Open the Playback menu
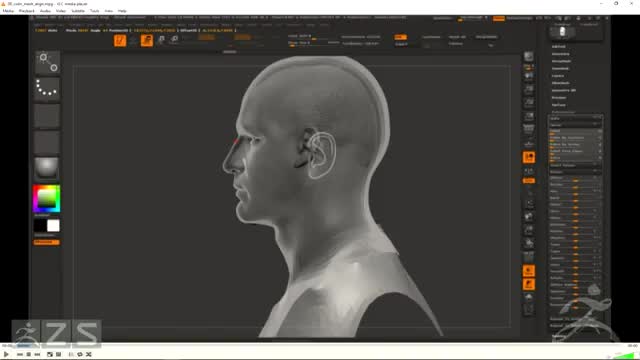Screen dimensions: 640x360 pyautogui.click(x=27, y=11)
